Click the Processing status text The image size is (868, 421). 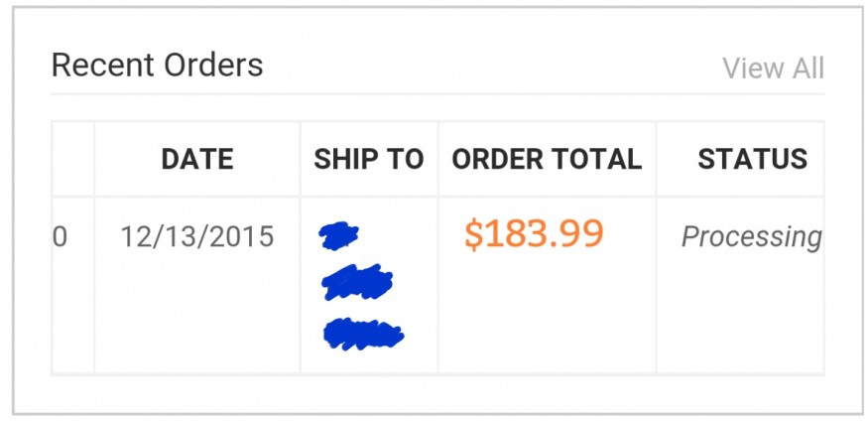point(751,237)
